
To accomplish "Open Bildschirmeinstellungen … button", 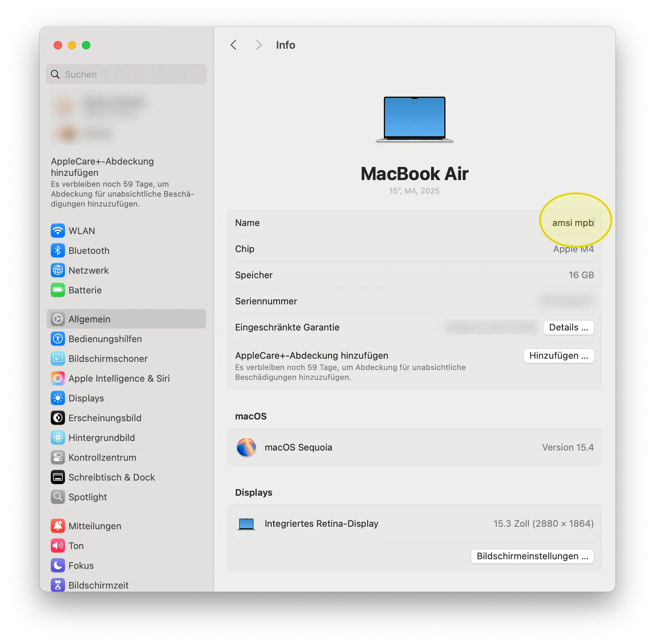I will (532, 556).
